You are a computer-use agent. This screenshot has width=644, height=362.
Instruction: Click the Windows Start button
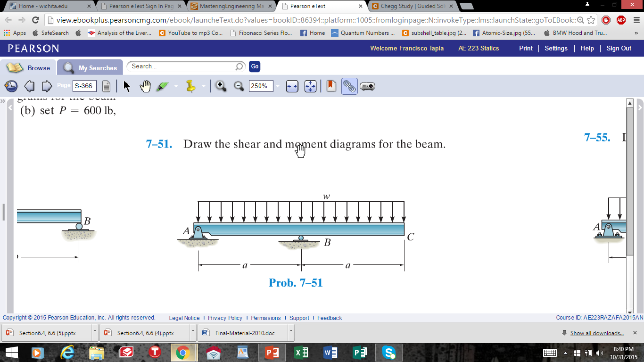pos(11,352)
